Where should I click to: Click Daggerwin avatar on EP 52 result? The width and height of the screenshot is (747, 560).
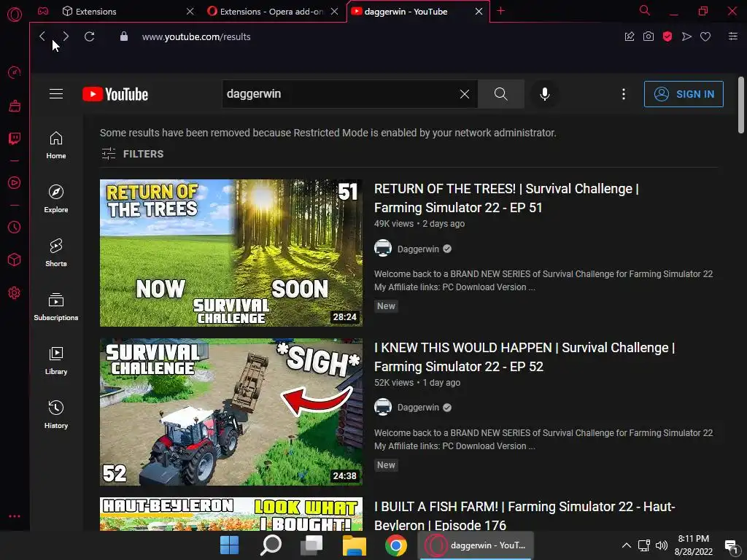pyautogui.click(x=383, y=407)
